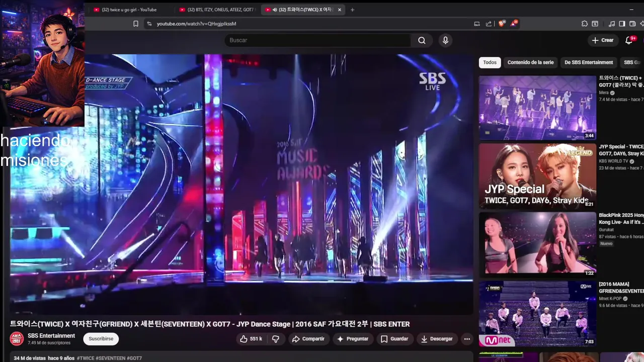This screenshot has width=644, height=362.
Task: Open YouTube notifications bell
Action: pyautogui.click(x=629, y=40)
